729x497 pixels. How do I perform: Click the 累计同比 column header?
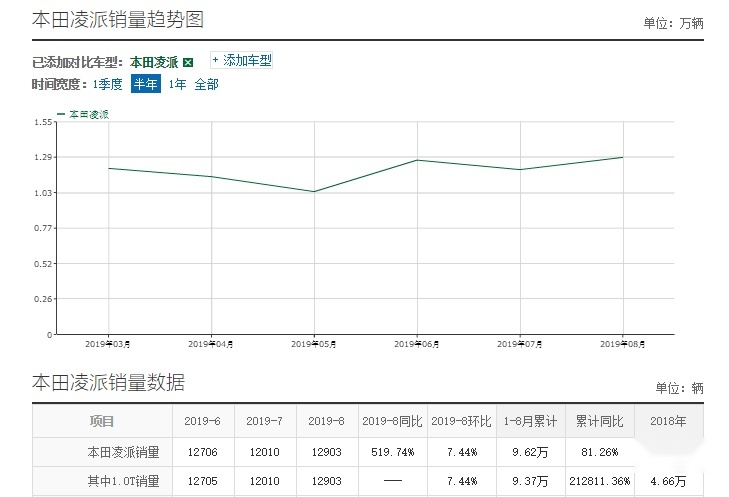pyautogui.click(x=600, y=421)
